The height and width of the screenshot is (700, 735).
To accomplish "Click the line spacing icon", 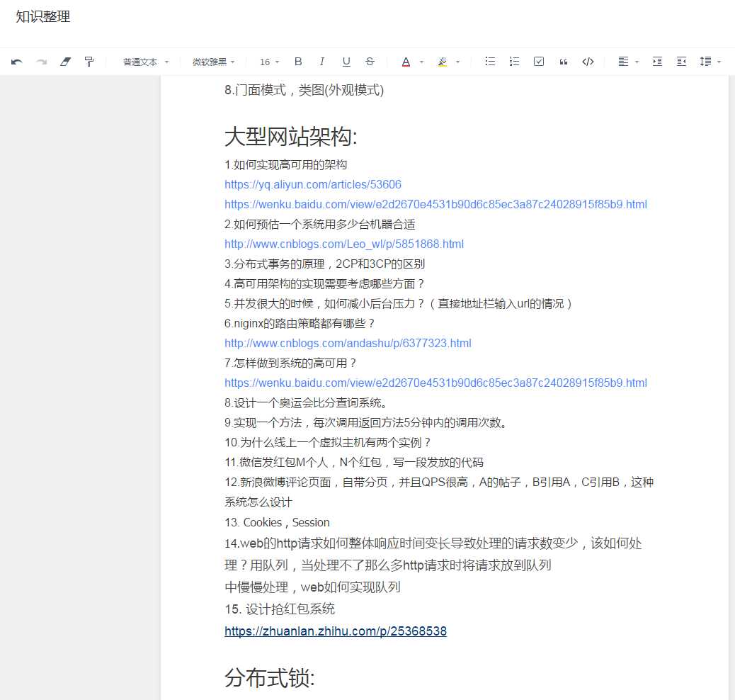I will (705, 62).
